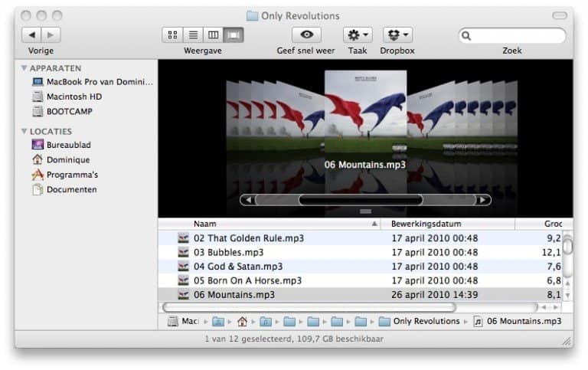Click the Cover Flow scroll left arrow
Image resolution: width=588 pixels, height=370 pixels.
[248, 200]
